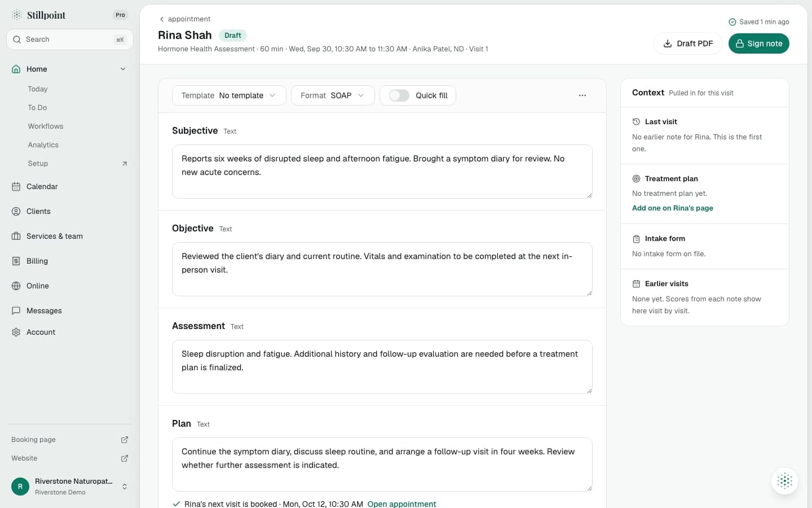The image size is (812, 508).
Task: Click the Home house icon
Action: (16, 69)
